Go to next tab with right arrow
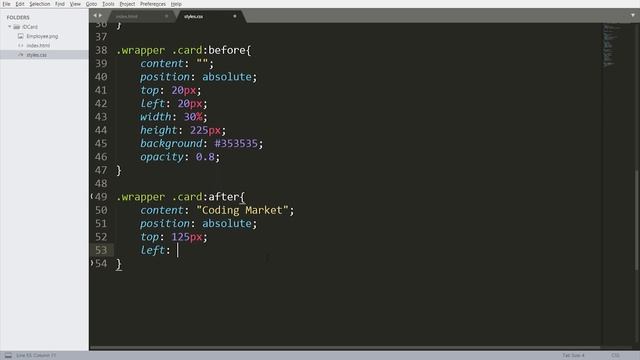 pyautogui.click(x=100, y=16)
